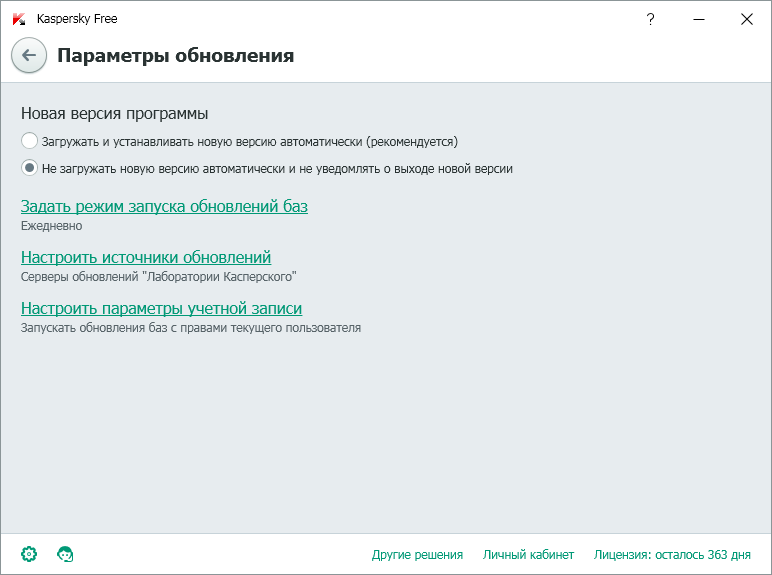Open support via the headset face icon
Viewport: 772px width, 575px height.
[x=65, y=554]
